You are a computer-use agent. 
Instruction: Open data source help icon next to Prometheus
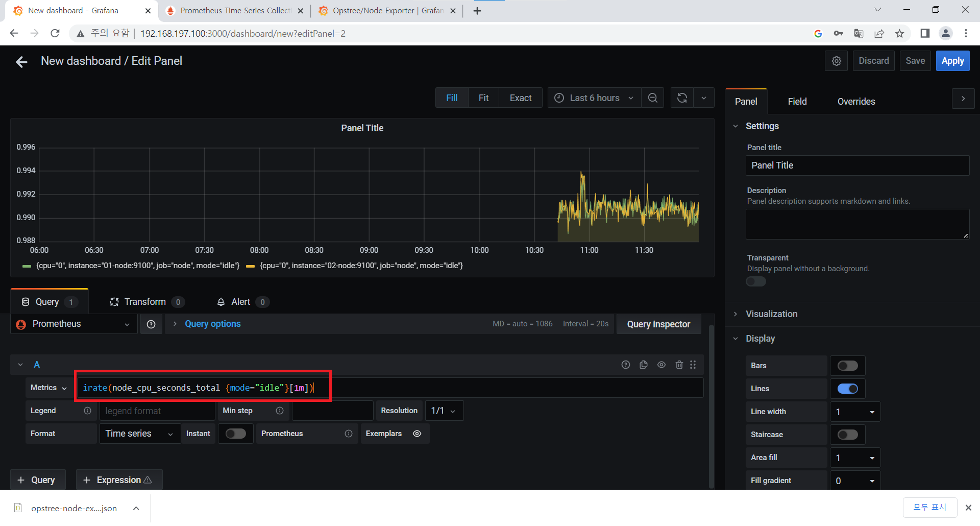pos(151,324)
